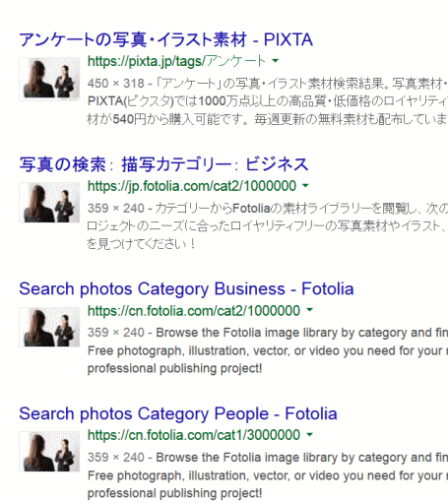This screenshot has width=448, height=503.
Task: Click the https://cn.fotolia.com/cat1/3000000 URL text
Action: point(194,435)
